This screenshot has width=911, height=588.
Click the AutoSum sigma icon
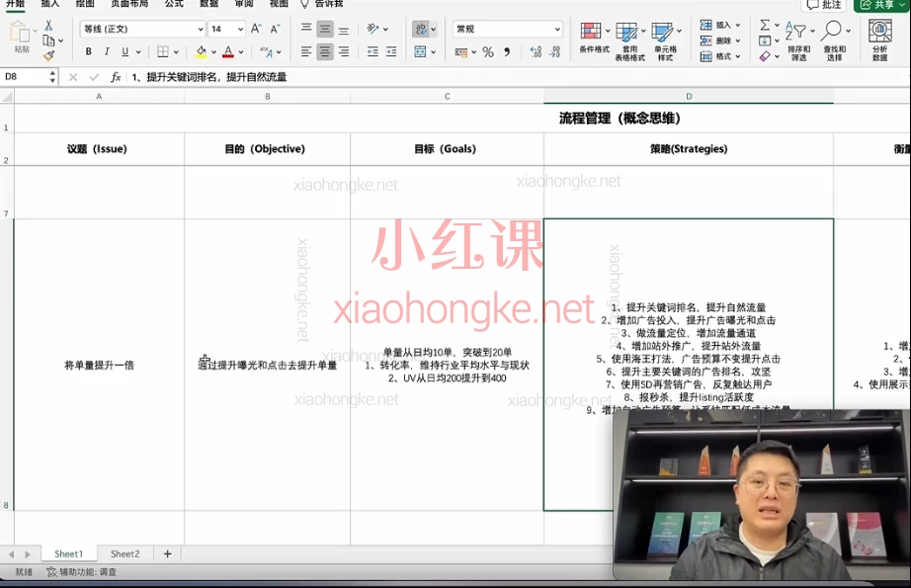click(x=765, y=25)
